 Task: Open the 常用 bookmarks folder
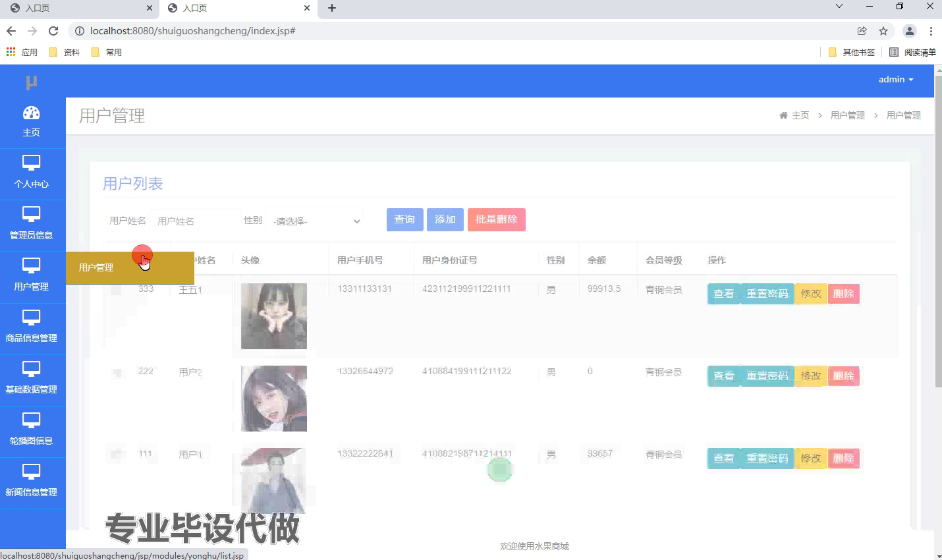click(x=107, y=52)
